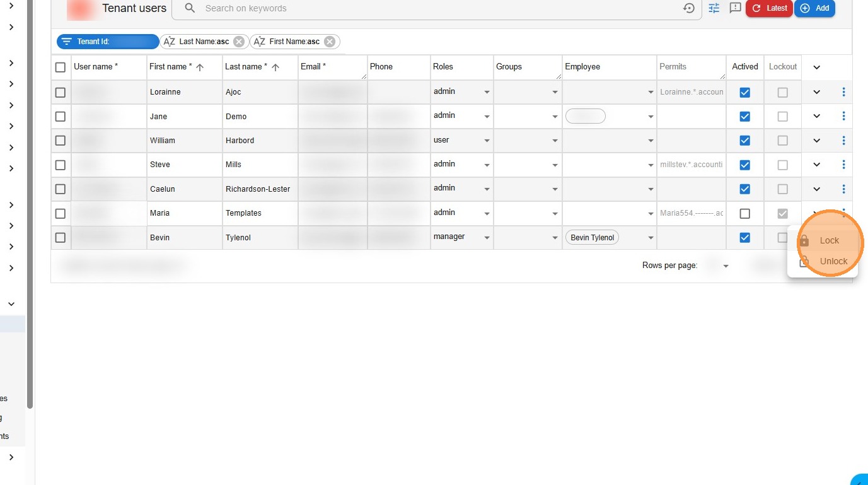Click the blue Add button
Viewport: 868px width, 485px height.
click(x=814, y=8)
